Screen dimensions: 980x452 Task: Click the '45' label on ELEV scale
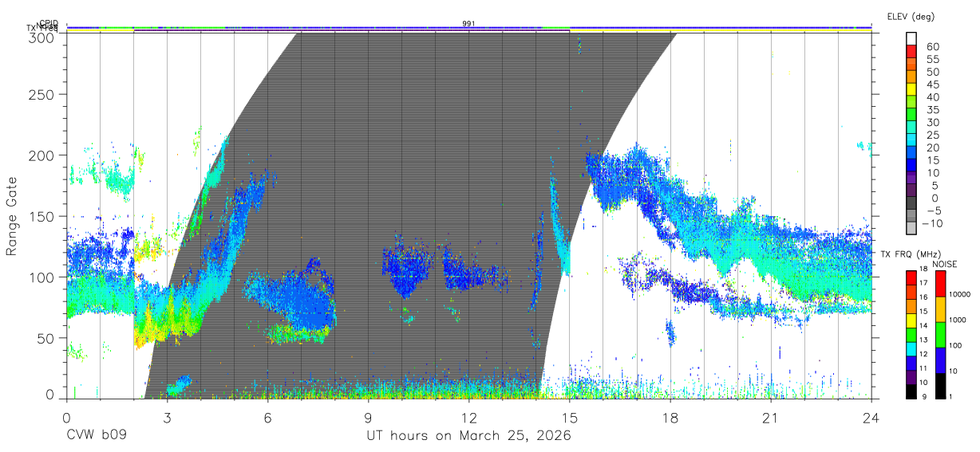pos(931,85)
